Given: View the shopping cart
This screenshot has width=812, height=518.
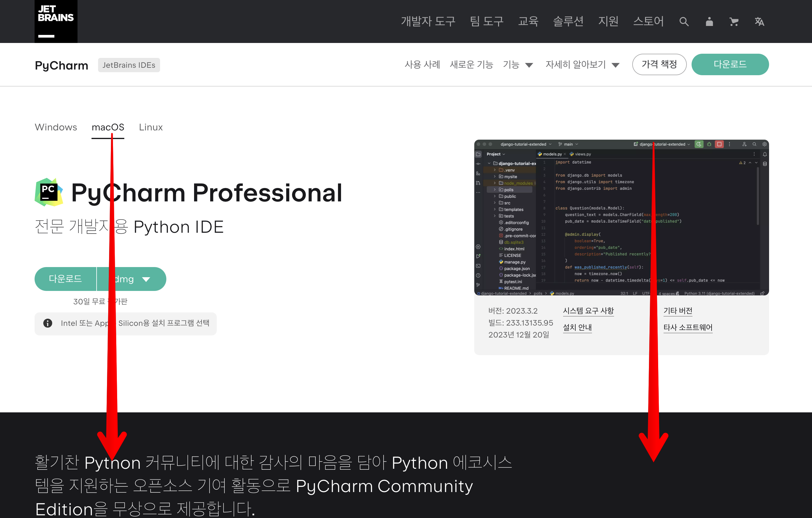Looking at the screenshot, I should pos(734,21).
